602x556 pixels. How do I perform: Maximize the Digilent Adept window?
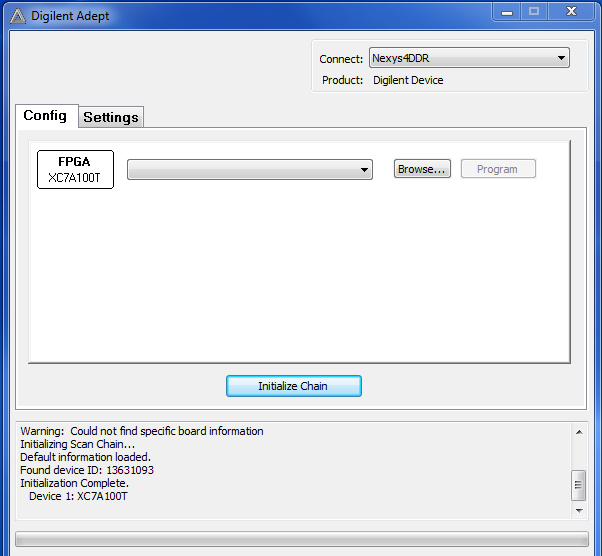coord(534,11)
